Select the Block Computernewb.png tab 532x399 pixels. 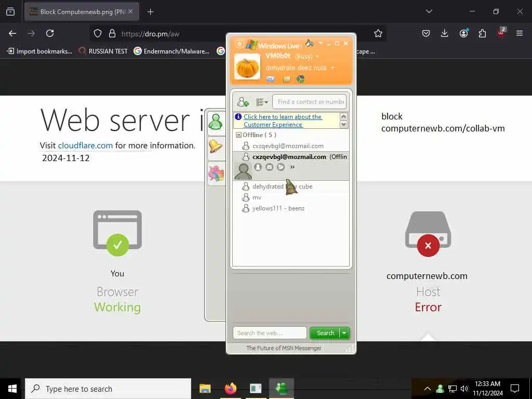pyautogui.click(x=82, y=11)
